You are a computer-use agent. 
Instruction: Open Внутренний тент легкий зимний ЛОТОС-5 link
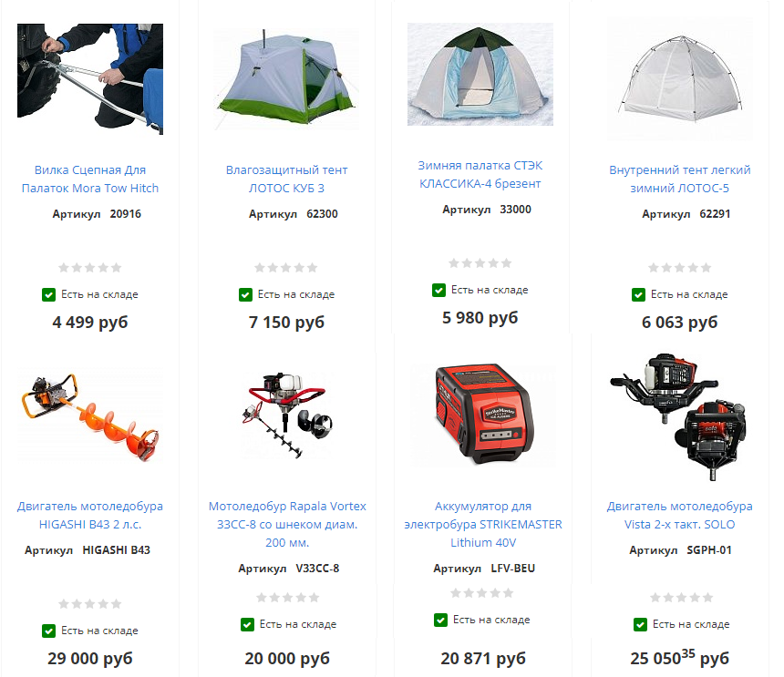679,179
